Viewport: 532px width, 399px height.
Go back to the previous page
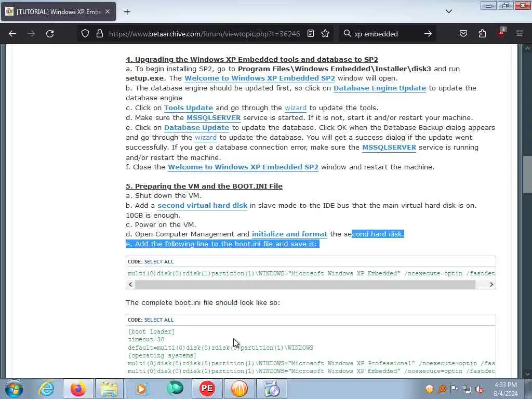[x=12, y=34]
